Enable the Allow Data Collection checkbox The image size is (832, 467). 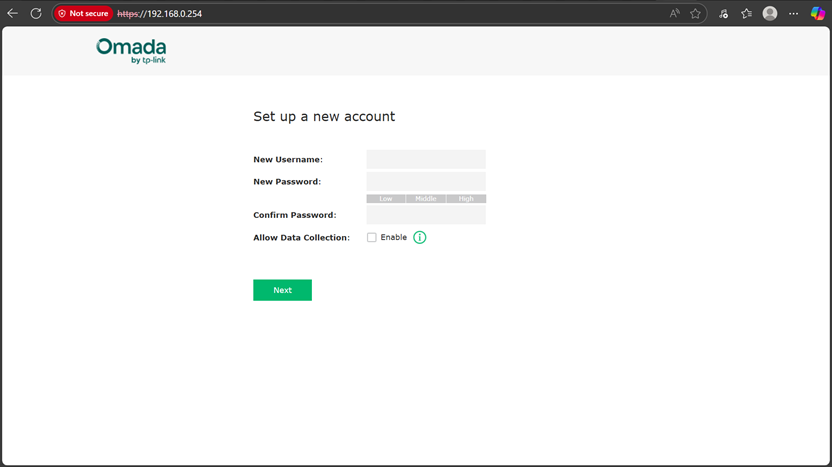point(372,237)
